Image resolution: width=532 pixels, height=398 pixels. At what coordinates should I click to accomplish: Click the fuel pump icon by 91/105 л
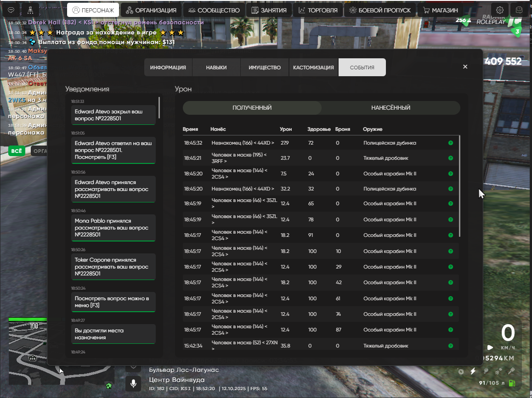[x=512, y=383]
